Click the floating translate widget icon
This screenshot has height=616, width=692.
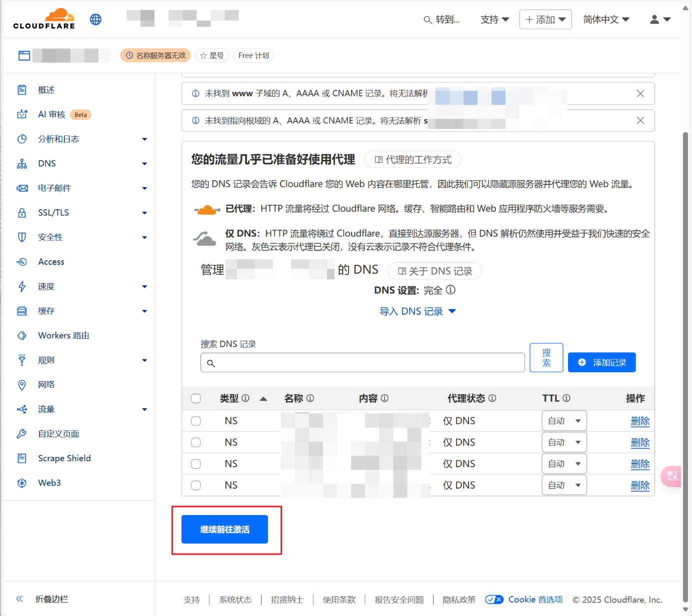[671, 476]
